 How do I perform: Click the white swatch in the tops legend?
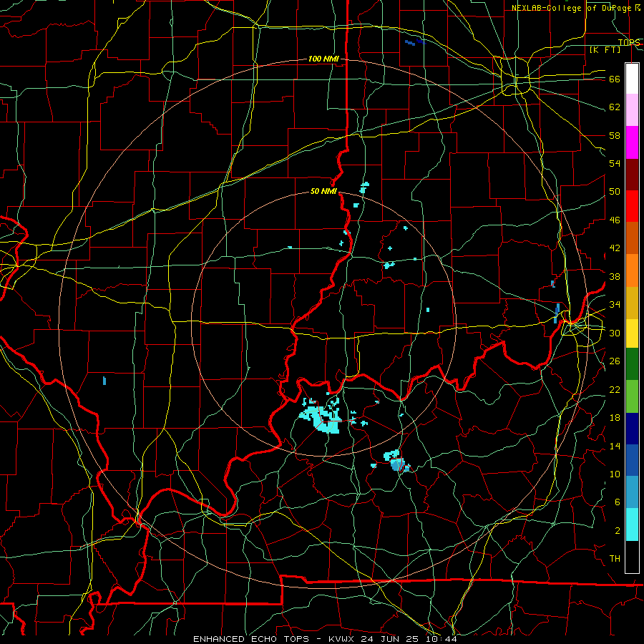click(x=632, y=79)
